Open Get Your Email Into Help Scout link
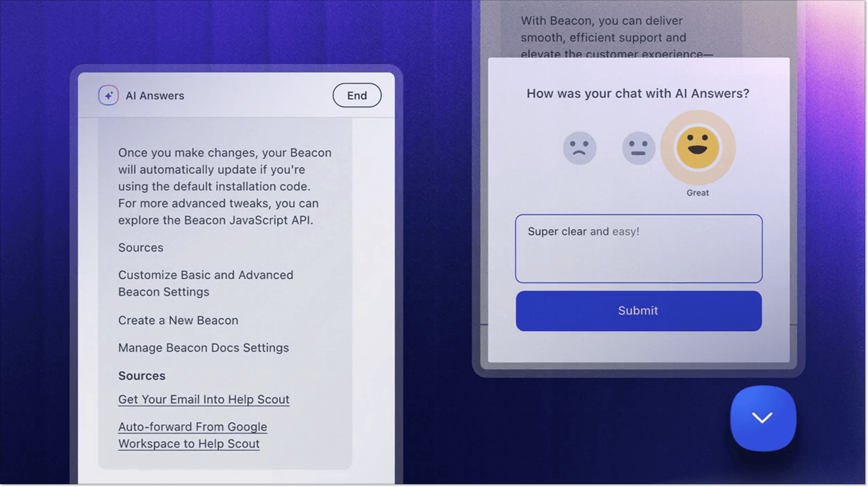This screenshot has height=487, width=868. (x=204, y=400)
